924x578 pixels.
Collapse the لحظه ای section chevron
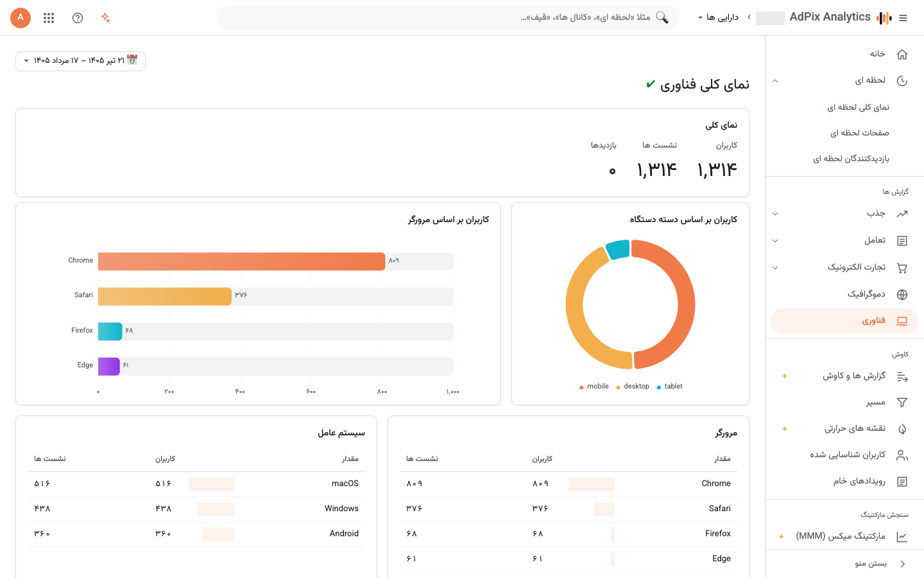775,81
